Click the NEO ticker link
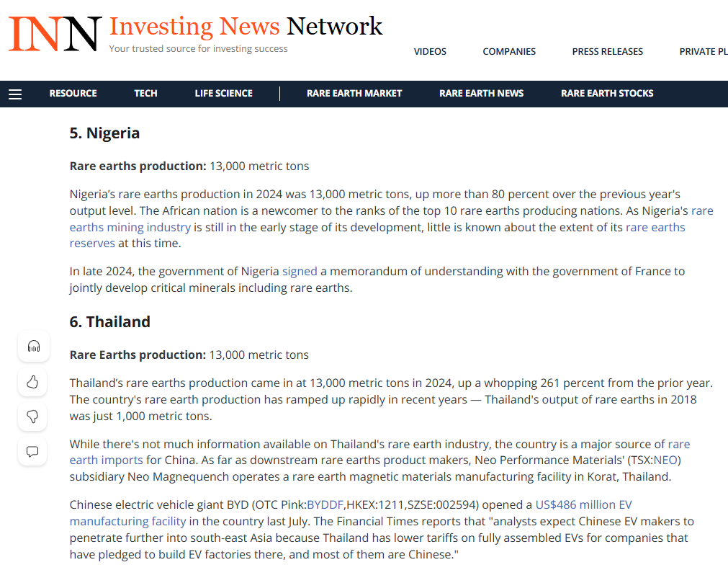Image resolution: width=728 pixels, height=570 pixels. pyautogui.click(x=666, y=460)
